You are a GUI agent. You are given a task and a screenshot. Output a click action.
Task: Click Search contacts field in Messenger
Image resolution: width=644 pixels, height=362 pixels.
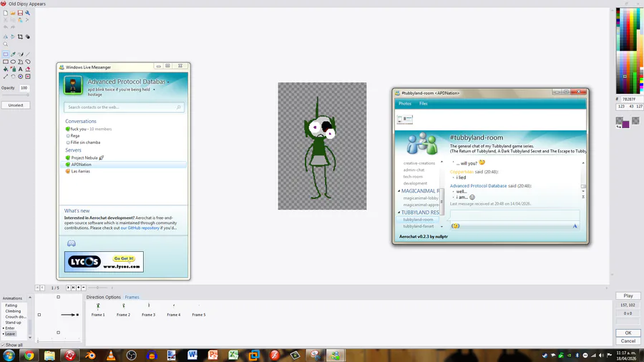tap(124, 107)
